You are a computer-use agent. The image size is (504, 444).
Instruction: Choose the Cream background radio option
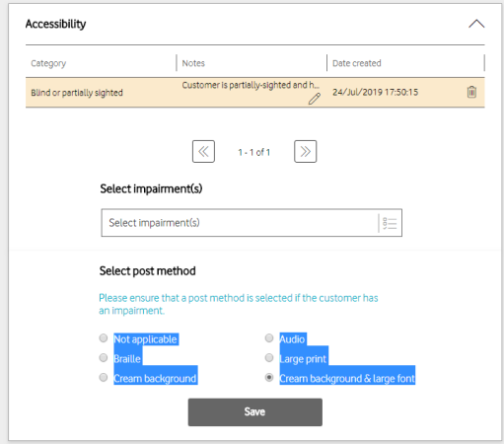pos(104,377)
